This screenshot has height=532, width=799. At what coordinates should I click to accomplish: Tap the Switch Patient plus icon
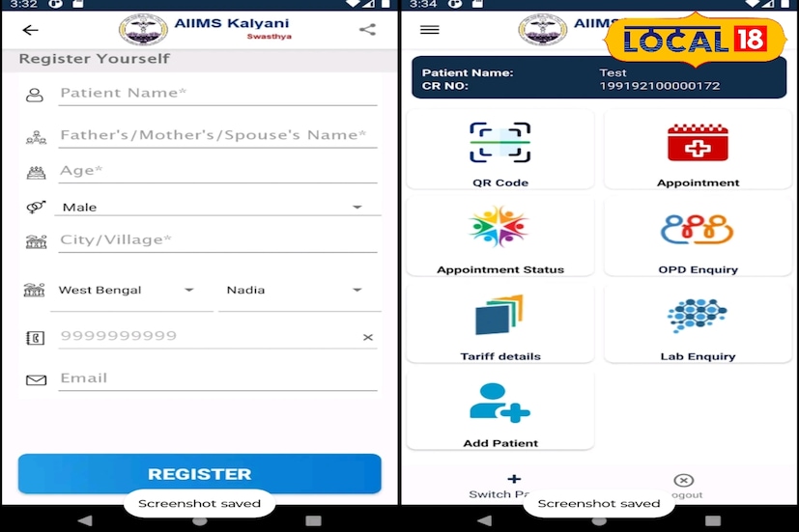(x=514, y=479)
